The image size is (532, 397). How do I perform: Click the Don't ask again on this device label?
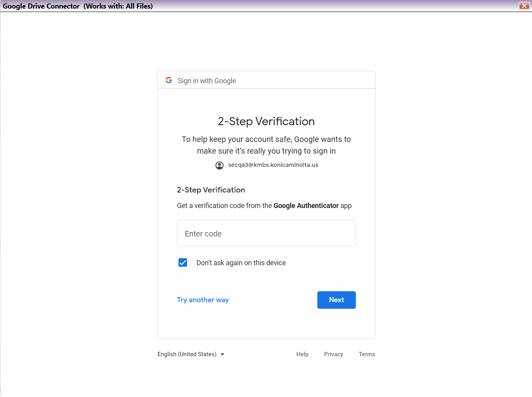coord(241,263)
